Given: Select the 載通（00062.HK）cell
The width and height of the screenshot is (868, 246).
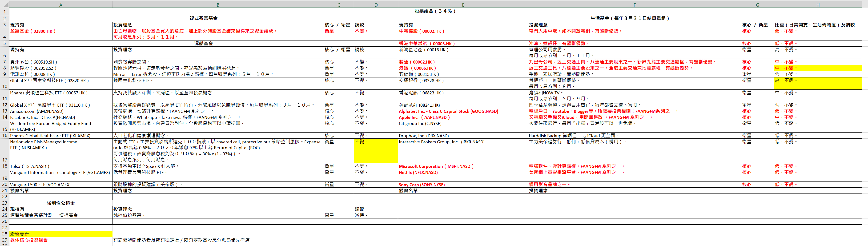Looking at the screenshot, I should point(463,62).
